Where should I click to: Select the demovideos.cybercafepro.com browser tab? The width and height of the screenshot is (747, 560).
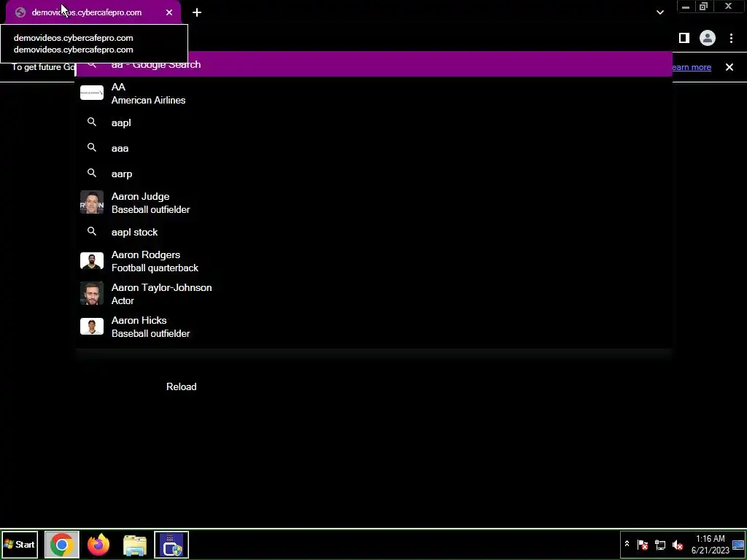point(93,12)
